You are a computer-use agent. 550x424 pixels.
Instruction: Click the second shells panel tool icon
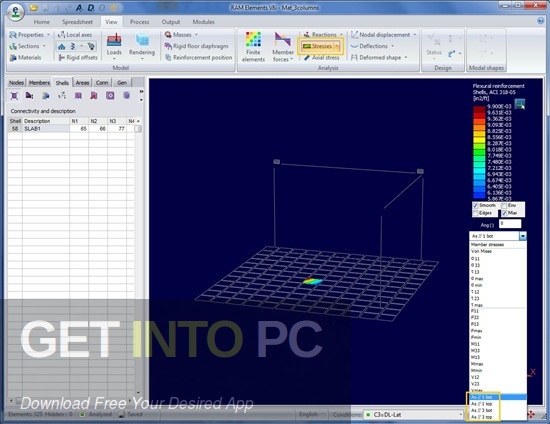[29, 95]
